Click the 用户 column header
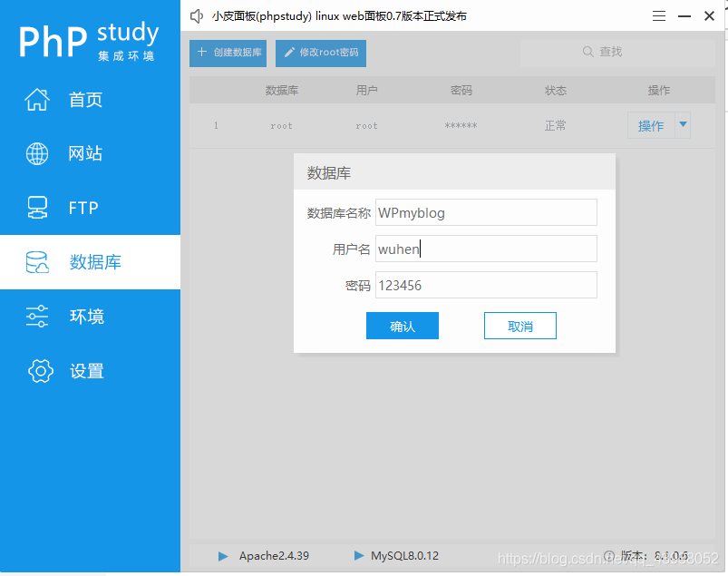The height and width of the screenshot is (576, 728). tap(367, 90)
